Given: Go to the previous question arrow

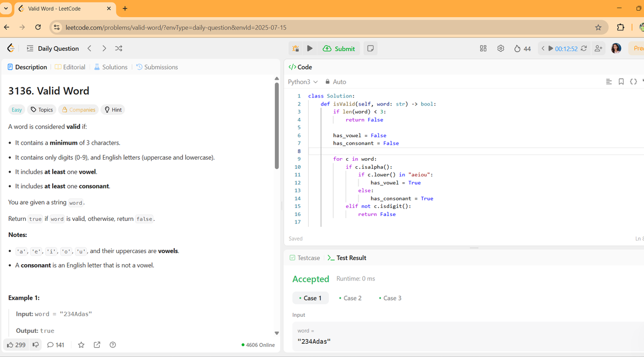Looking at the screenshot, I should click(89, 48).
